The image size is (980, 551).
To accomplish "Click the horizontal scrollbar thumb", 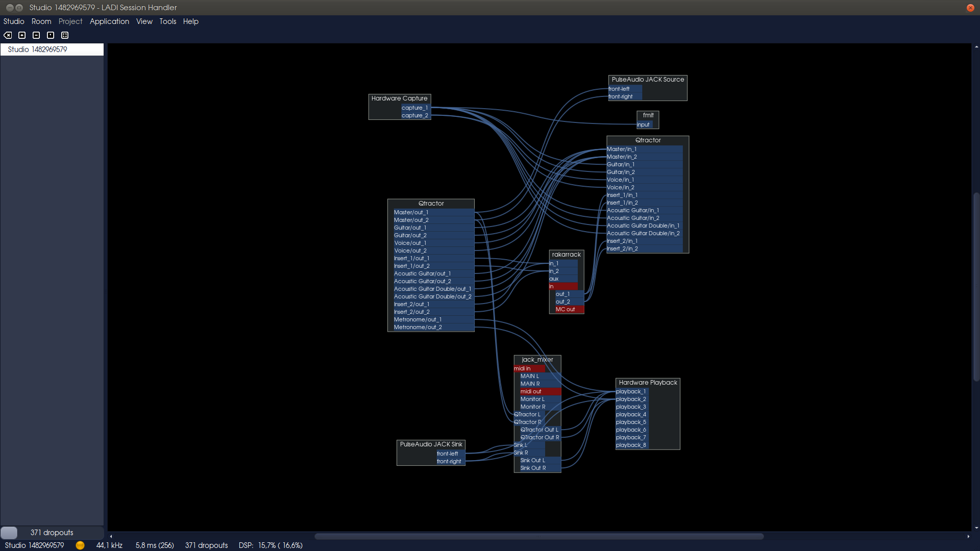I will (539, 536).
